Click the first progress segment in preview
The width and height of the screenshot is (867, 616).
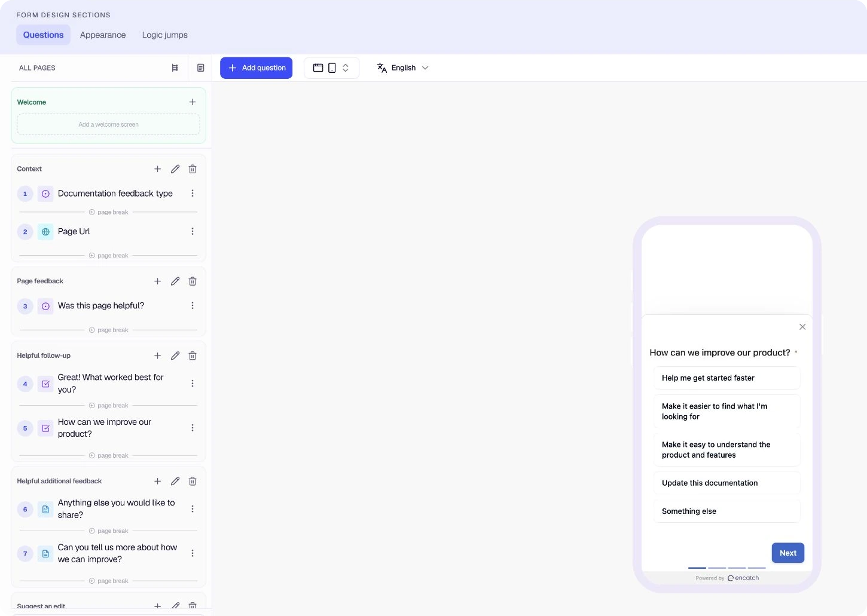pos(697,568)
